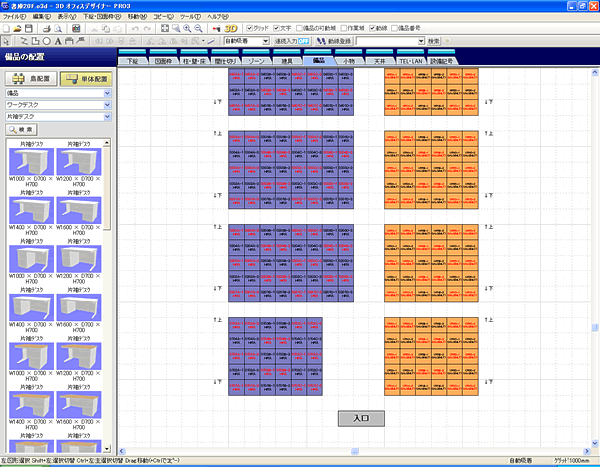The image size is (600, 467).
Task: Toggle the グリッド checkbox
Action: pos(249,29)
